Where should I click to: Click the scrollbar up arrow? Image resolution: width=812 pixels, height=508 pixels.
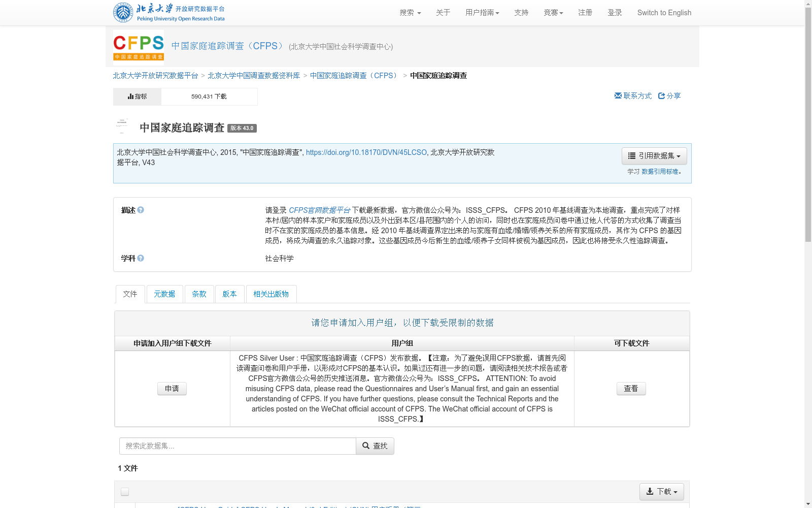808,4
